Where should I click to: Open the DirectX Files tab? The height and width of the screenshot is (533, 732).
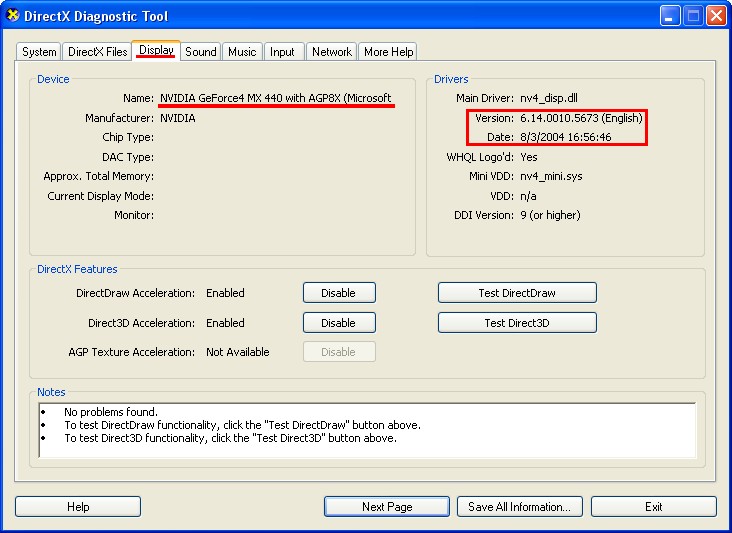[98, 52]
